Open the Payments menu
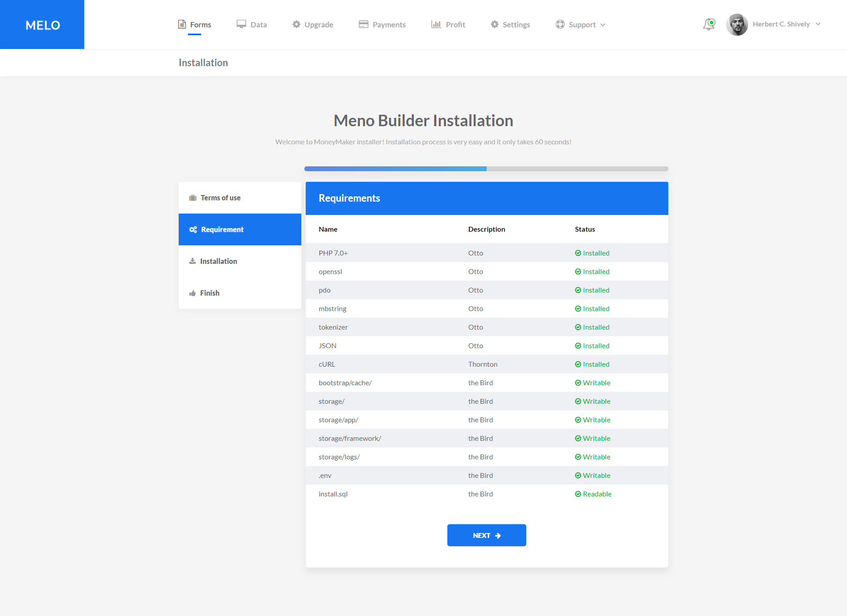 (382, 24)
